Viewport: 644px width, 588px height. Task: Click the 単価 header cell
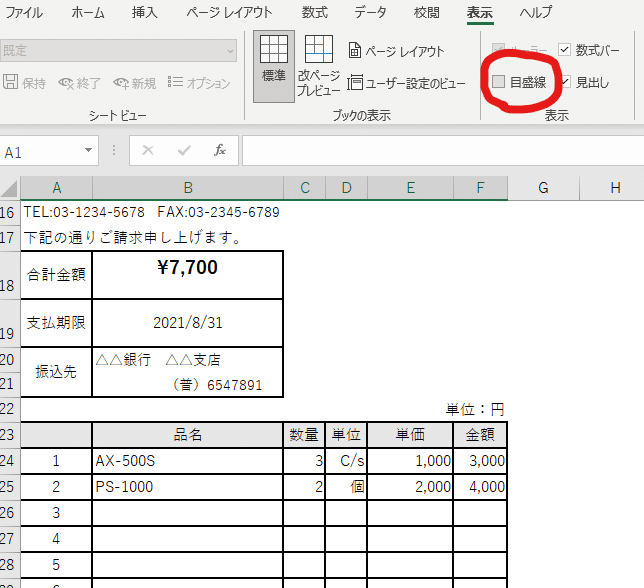pyautogui.click(x=410, y=434)
